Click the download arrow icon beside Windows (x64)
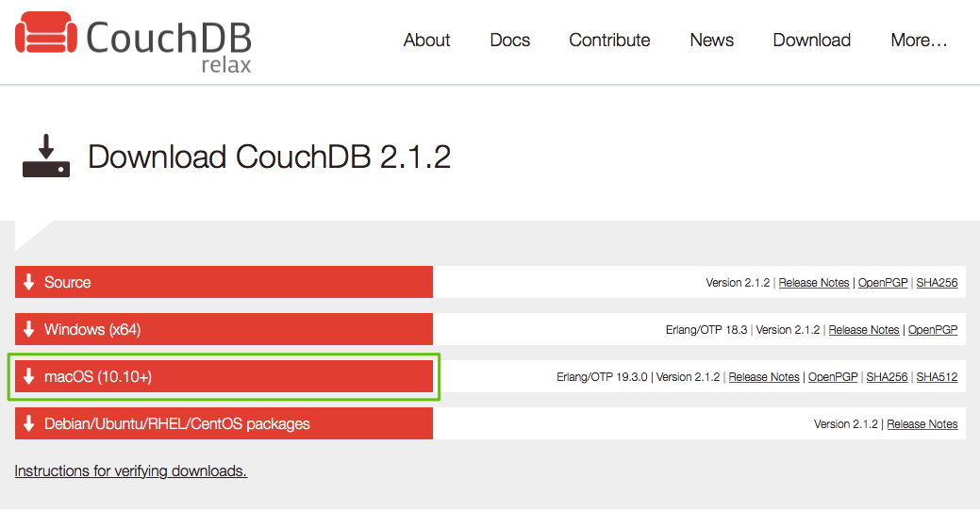Viewport: 980px width, 512px height. point(29,329)
